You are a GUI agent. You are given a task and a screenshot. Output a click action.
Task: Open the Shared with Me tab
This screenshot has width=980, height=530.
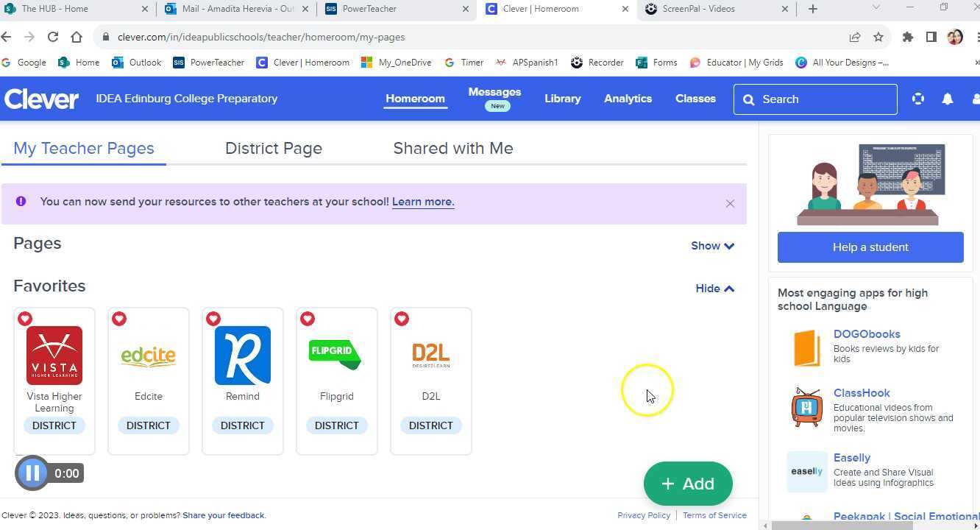click(x=453, y=148)
